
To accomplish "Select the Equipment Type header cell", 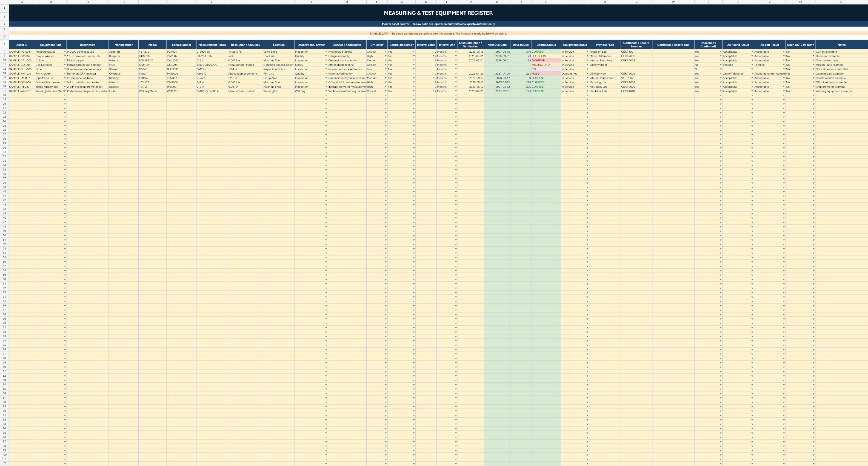I will click(x=51, y=45).
